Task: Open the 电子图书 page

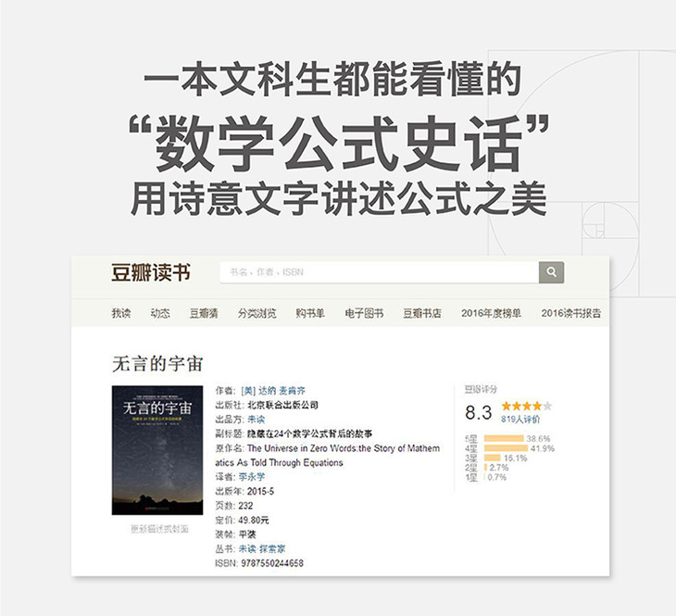Action: point(364,313)
